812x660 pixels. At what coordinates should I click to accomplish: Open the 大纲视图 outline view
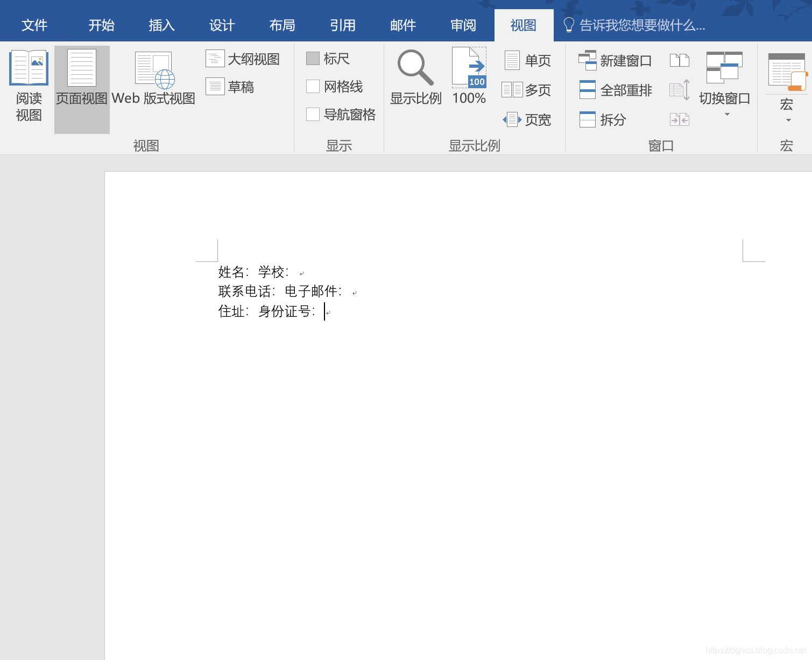242,59
